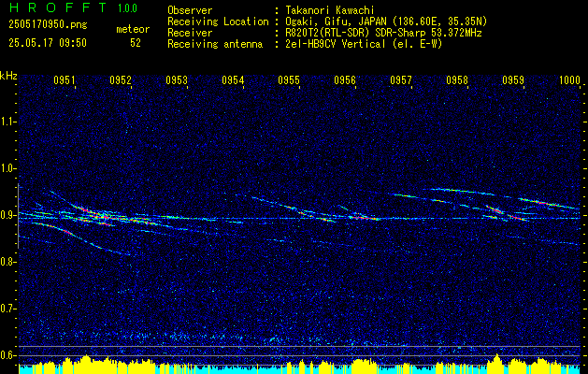Click the kHz axis unit label
588x374 pixels.
pos(8,76)
